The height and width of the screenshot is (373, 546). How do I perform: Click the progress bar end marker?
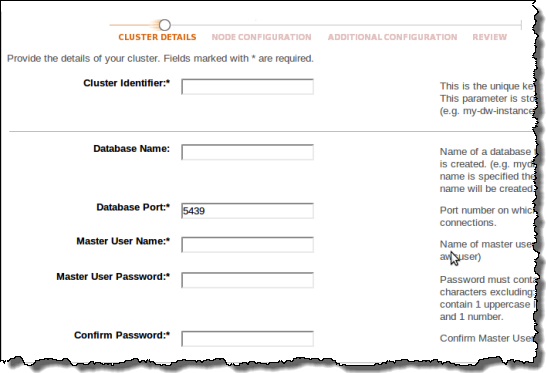click(x=521, y=25)
